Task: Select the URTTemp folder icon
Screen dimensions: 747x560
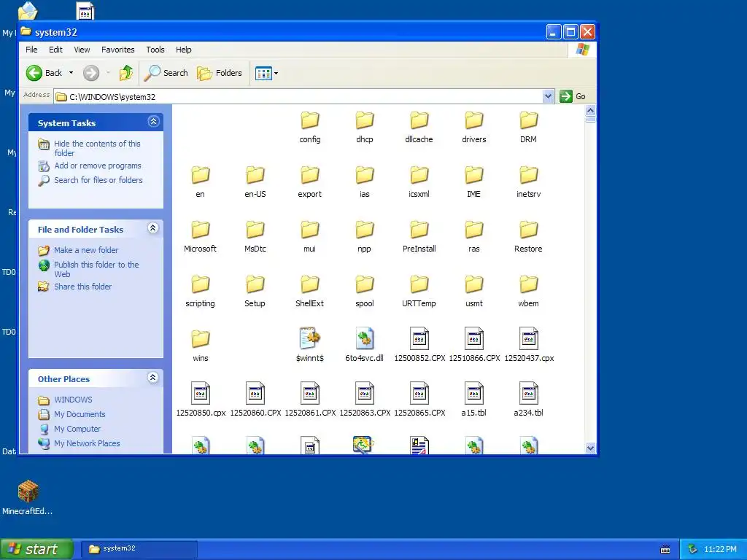Action: pos(419,285)
